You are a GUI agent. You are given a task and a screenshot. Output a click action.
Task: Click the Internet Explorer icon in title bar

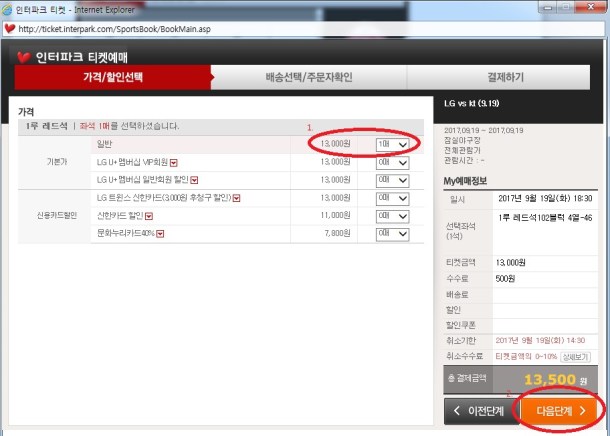[7, 9]
